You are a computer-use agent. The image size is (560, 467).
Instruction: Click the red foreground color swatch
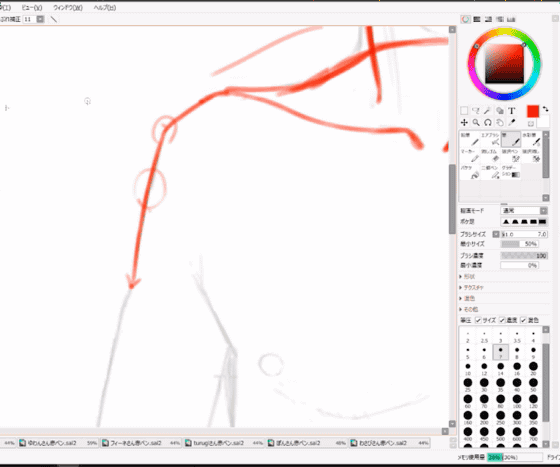point(532,111)
